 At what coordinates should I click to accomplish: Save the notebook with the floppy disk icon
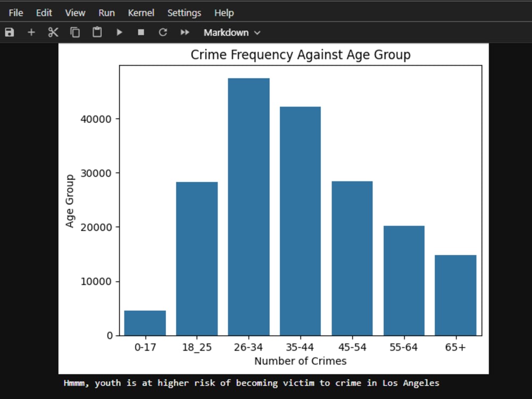[10, 32]
